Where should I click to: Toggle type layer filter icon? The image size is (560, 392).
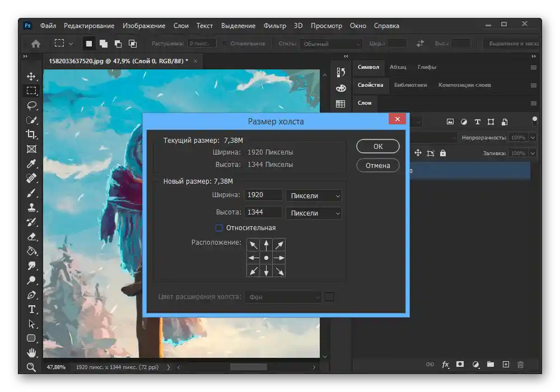pos(478,122)
